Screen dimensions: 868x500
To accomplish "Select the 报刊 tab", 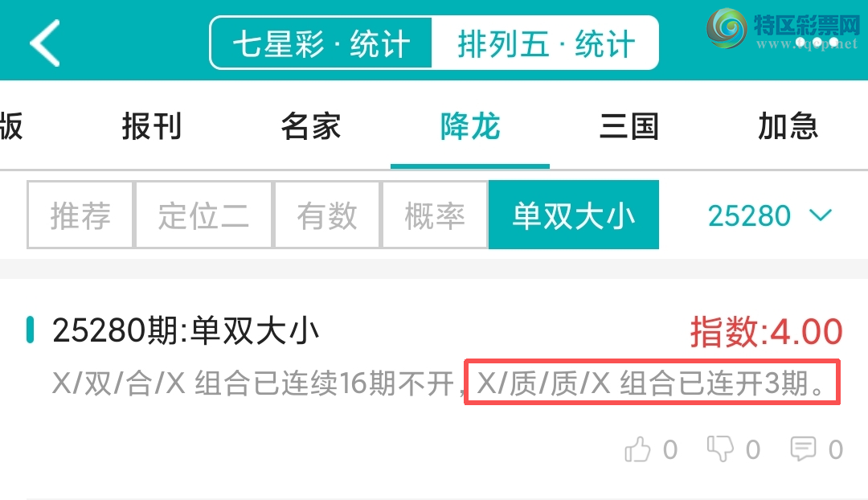I will 152,126.
